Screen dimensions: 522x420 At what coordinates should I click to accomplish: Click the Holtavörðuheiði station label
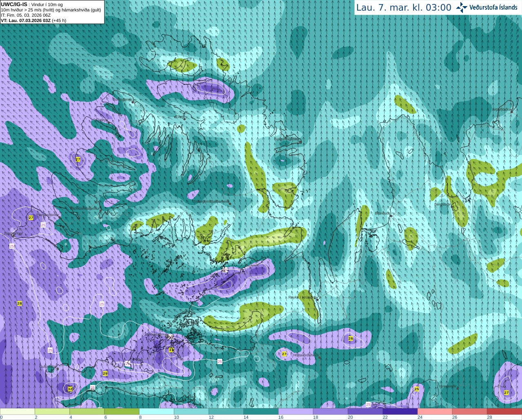(306, 355)
